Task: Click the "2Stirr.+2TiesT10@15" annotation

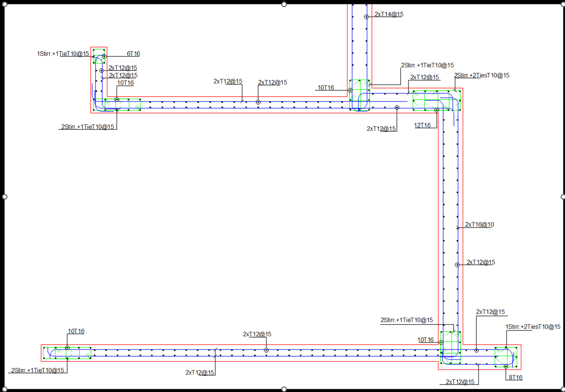Action: tap(482, 75)
